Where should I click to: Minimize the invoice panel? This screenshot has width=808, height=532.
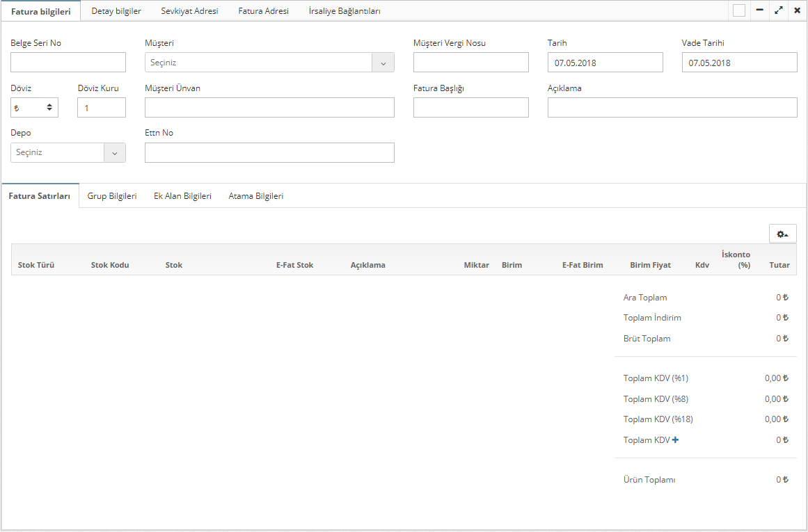760,10
